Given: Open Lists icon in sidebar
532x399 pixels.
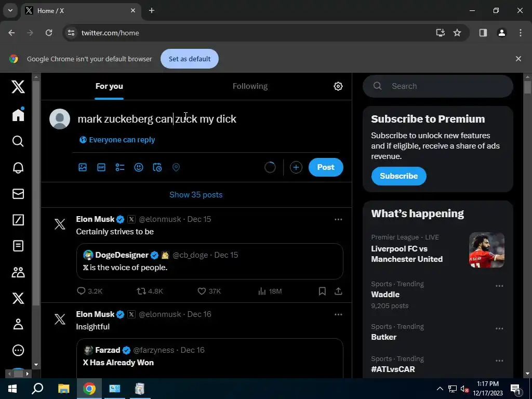Looking at the screenshot, I should pos(18,246).
